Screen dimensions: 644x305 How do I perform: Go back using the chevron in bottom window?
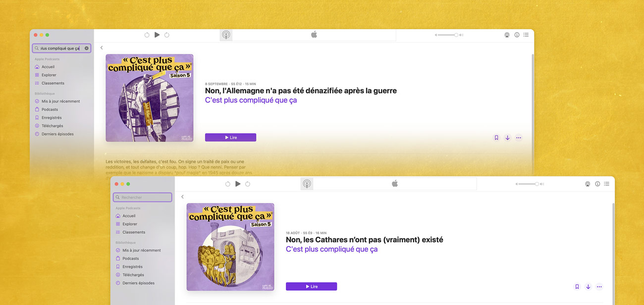[x=182, y=197]
